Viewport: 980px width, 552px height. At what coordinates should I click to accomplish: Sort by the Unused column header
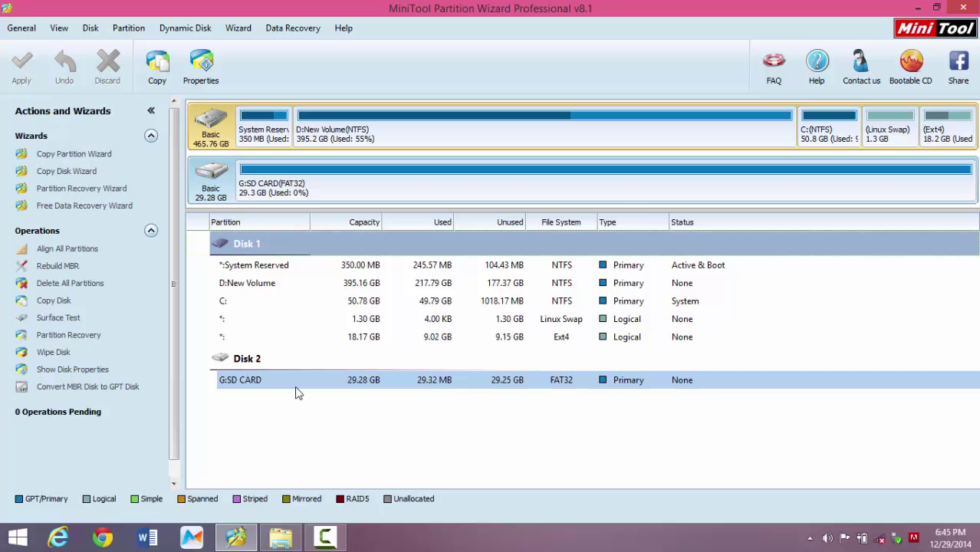tap(489, 222)
